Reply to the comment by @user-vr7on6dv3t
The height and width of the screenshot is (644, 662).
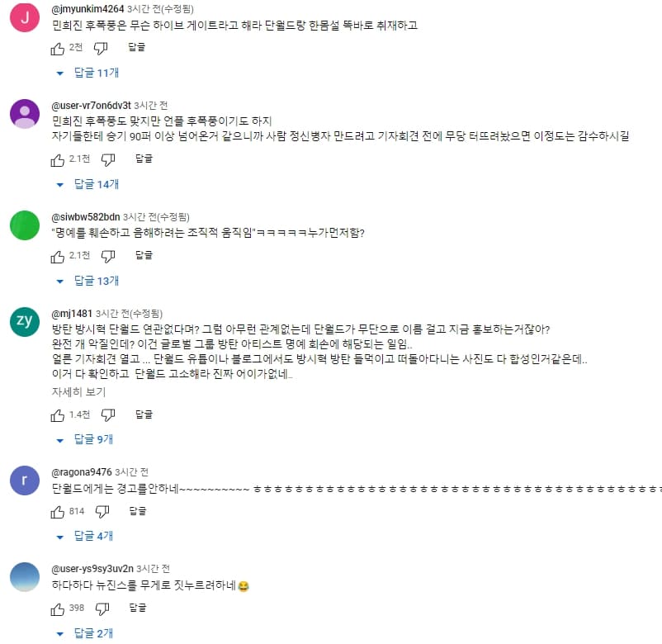click(144, 159)
